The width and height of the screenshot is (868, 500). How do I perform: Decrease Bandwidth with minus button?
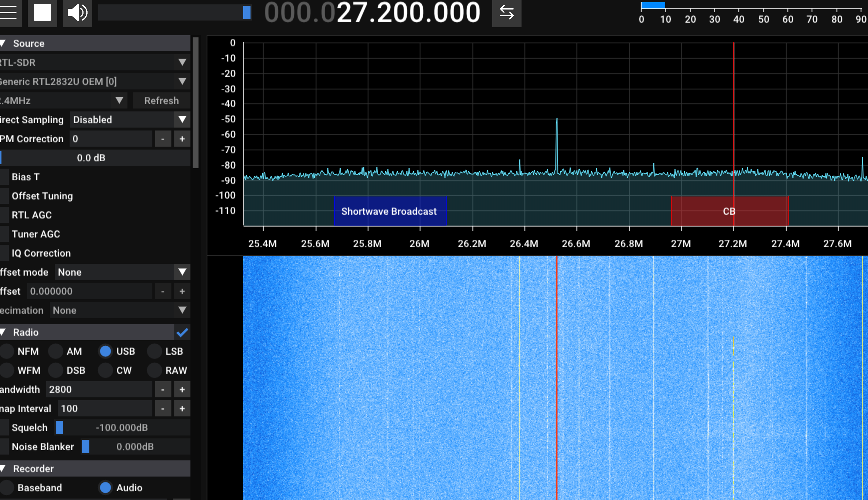(x=163, y=389)
